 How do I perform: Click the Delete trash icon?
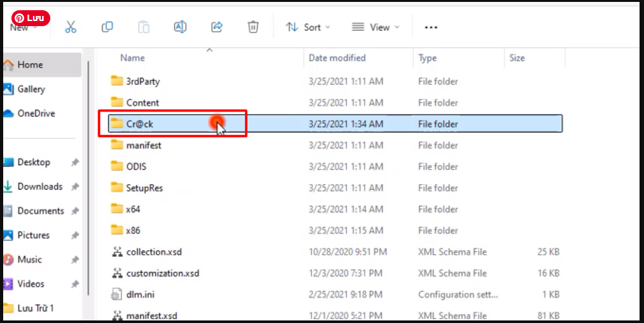253,27
